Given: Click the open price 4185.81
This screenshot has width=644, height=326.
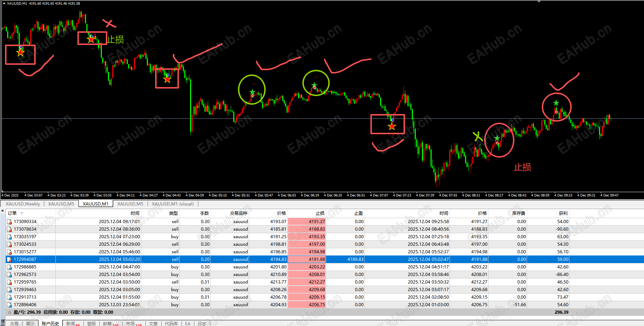Looking at the screenshot, I should tap(278, 229).
